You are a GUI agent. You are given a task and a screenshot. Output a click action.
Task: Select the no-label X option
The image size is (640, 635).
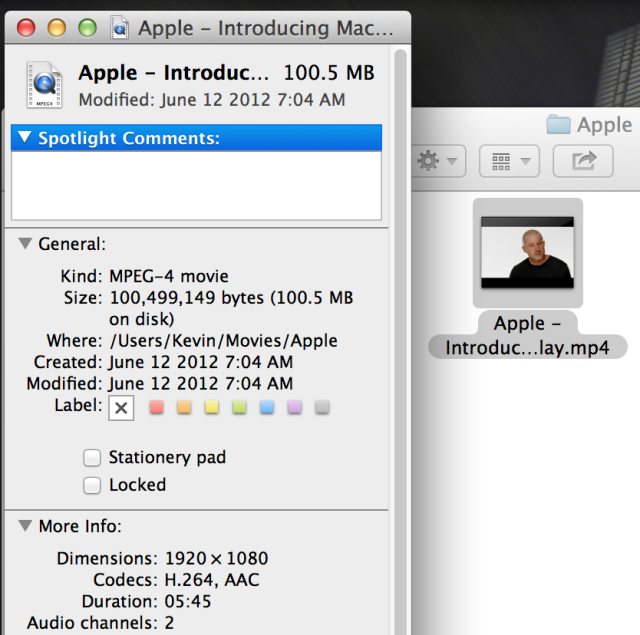(x=121, y=408)
